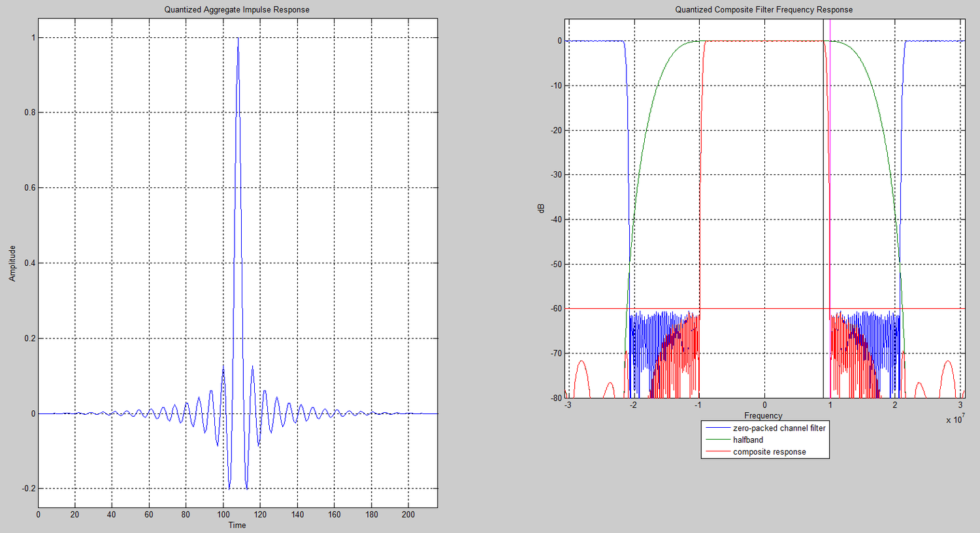Screen dimensions: 980x533
Task: Click legend entry 'zero-packed channel filter'
Action: [779, 428]
